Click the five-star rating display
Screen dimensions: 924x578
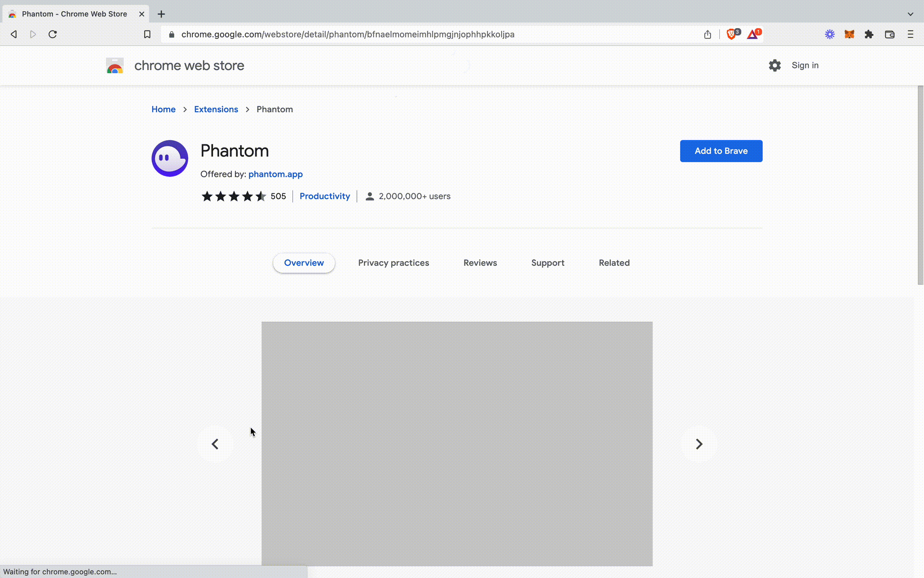(233, 196)
